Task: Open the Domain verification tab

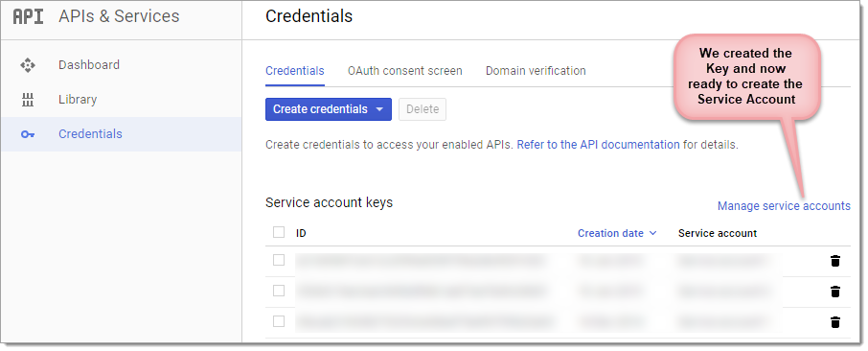Action: (536, 71)
